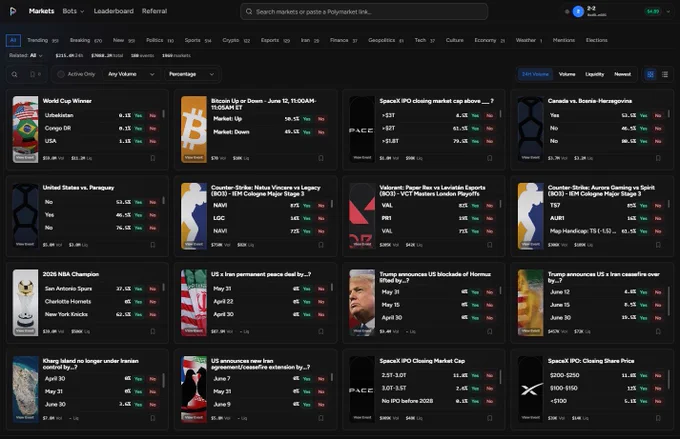The image size is (680, 439).
Task: Bookmark the Kharg Island card
Action: click(153, 418)
